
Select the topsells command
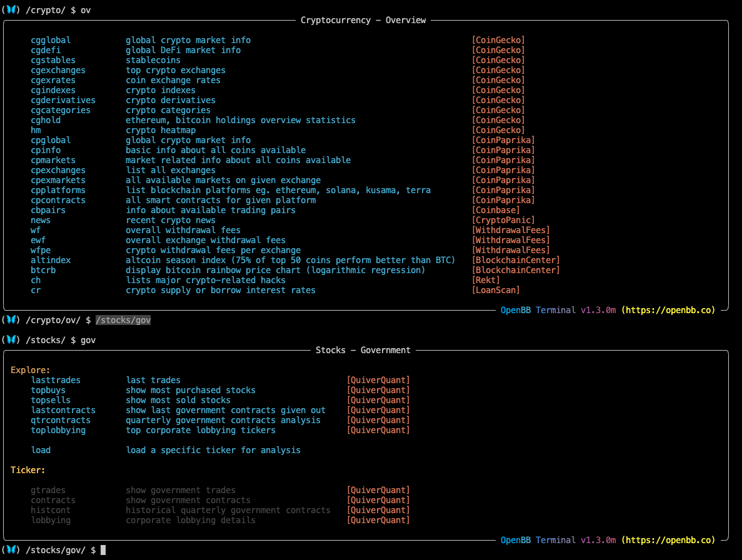click(x=51, y=400)
